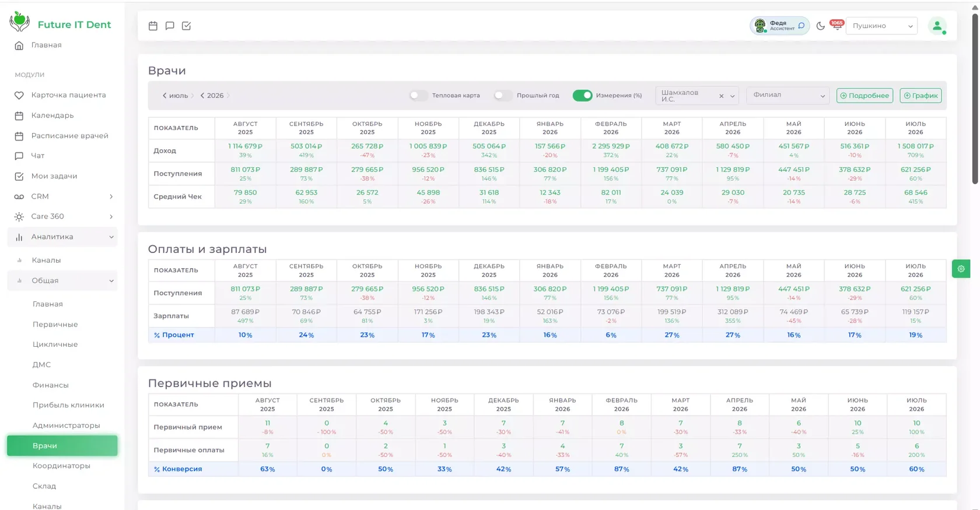980x510 pixels.
Task: Switch to dark mode with moon icon
Action: (x=820, y=26)
